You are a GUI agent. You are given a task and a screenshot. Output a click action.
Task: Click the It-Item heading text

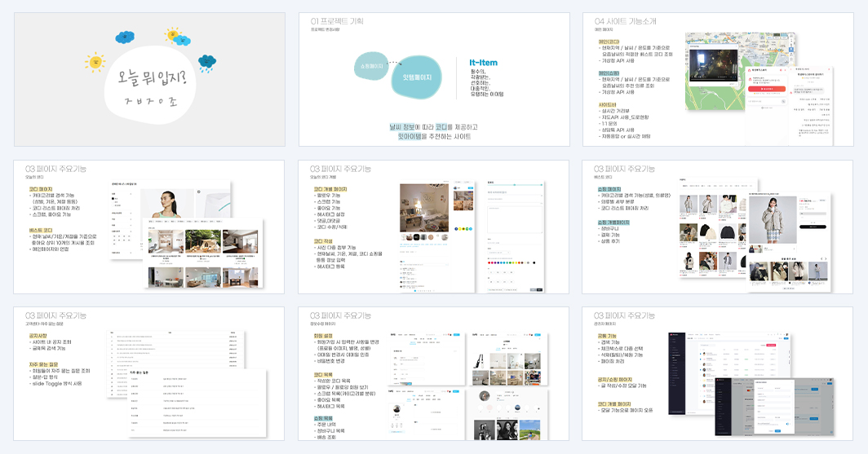[x=483, y=63]
